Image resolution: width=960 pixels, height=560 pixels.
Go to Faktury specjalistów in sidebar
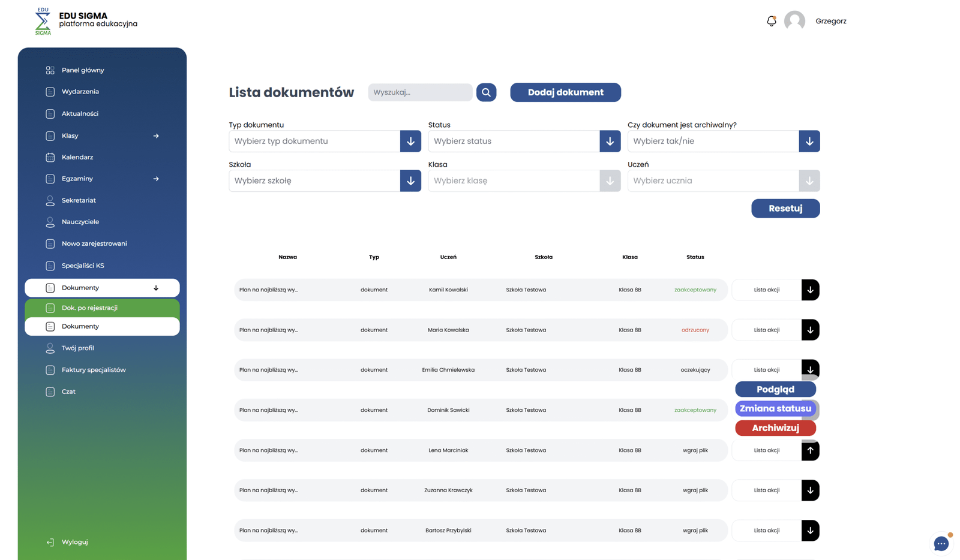click(94, 370)
